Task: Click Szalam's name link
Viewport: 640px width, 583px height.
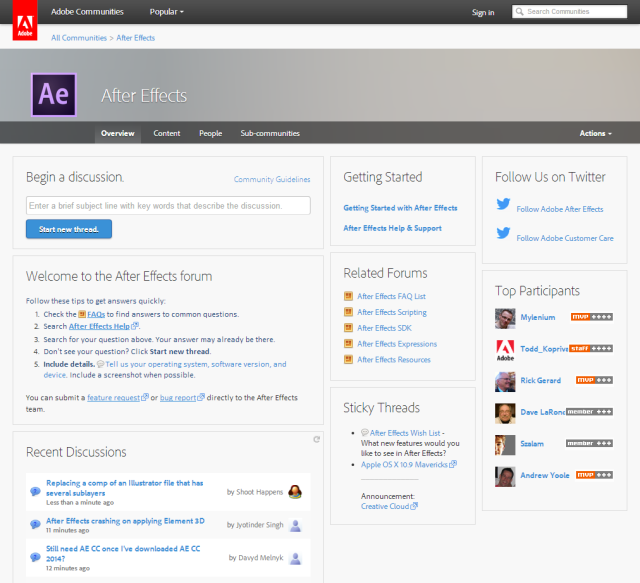Action: pyautogui.click(x=532, y=444)
